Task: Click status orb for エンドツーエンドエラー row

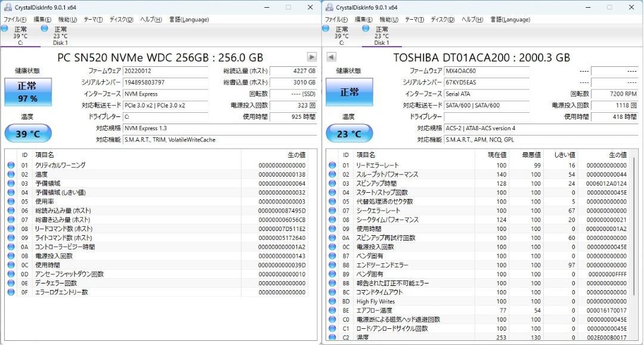Action: pos(332,265)
